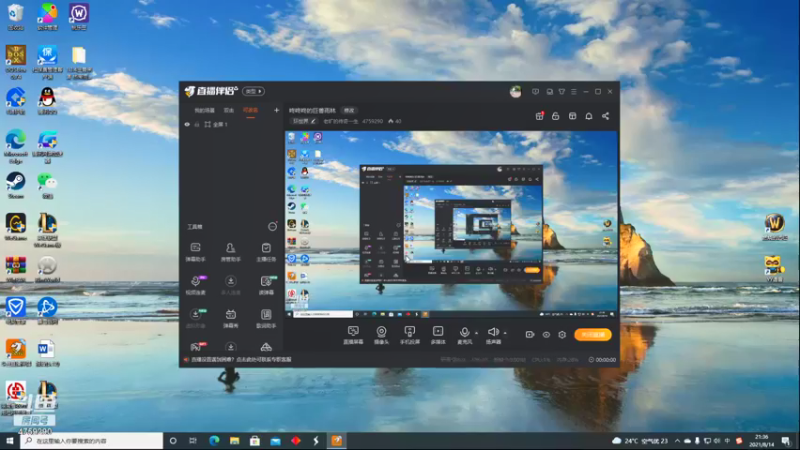Viewport: 800px width, 450px height.
Task: Open WeGame desktop shortcut
Action: click(x=16, y=227)
